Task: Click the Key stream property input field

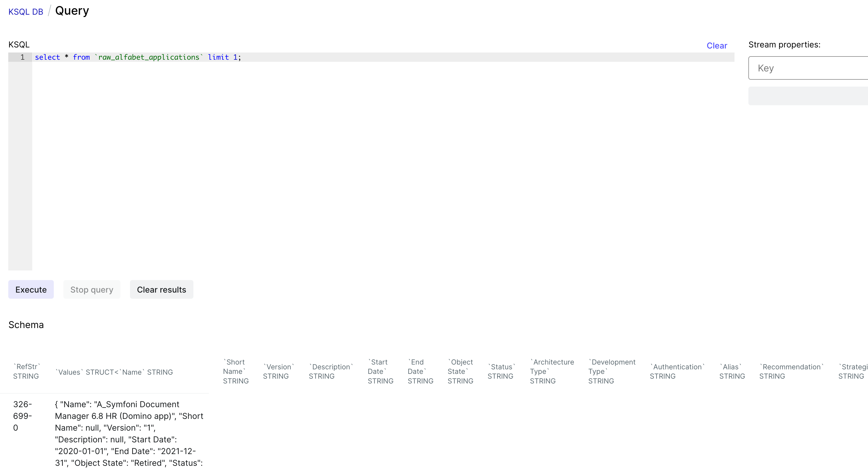Action: (x=807, y=68)
